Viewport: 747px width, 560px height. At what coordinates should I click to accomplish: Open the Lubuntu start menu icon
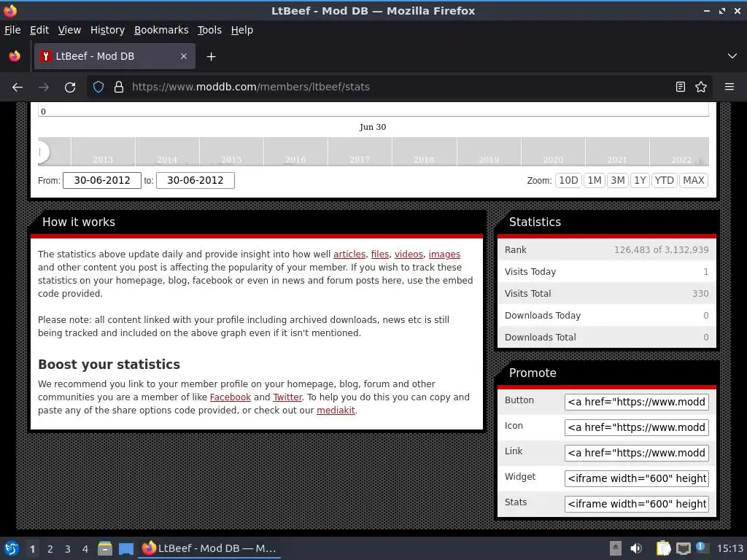click(x=12, y=548)
